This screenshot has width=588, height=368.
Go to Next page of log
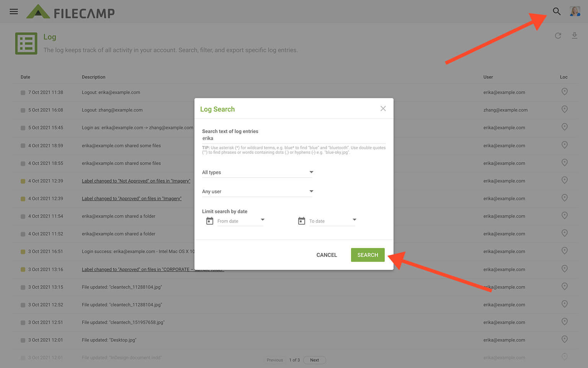coord(314,360)
